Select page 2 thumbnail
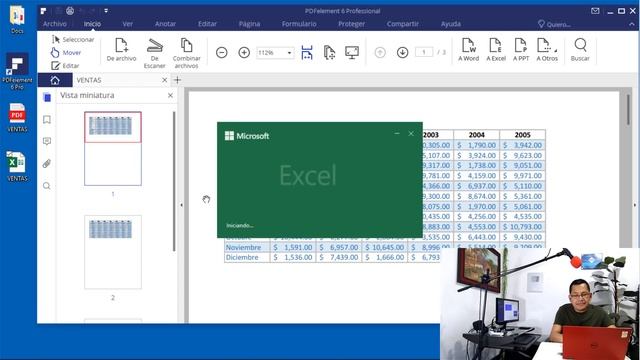Screen dimensions: 640x360 (x=113, y=252)
